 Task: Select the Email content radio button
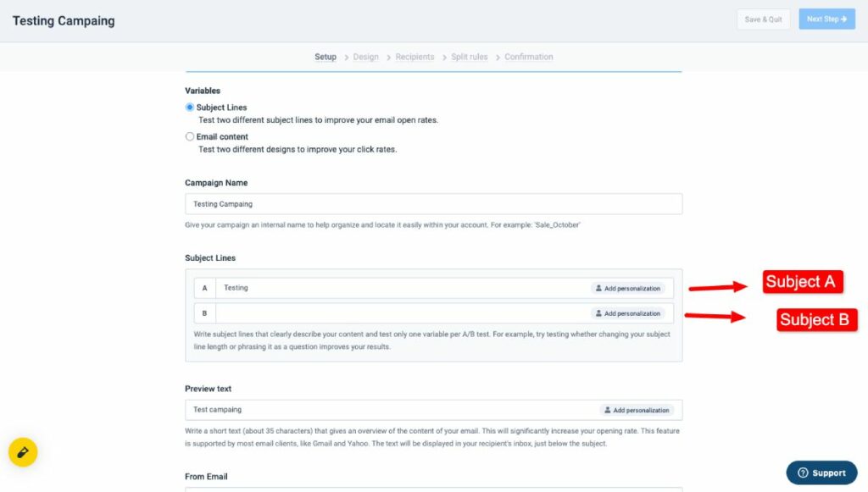pos(190,136)
